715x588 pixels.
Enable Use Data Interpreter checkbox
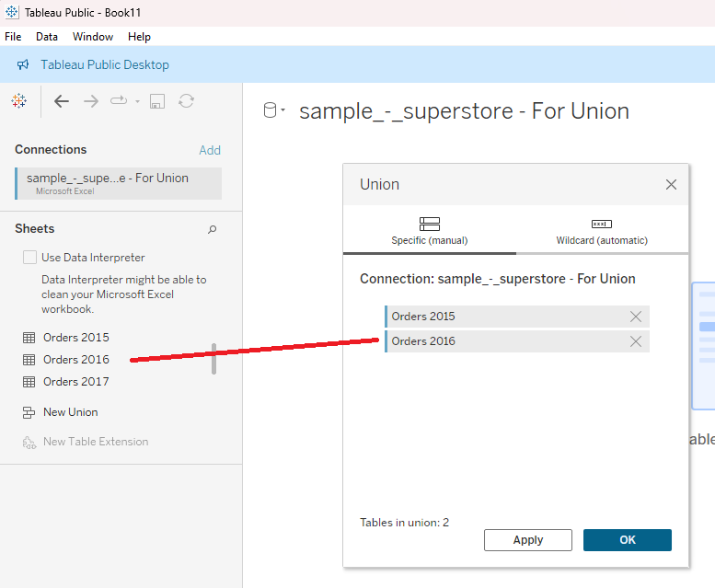point(30,258)
